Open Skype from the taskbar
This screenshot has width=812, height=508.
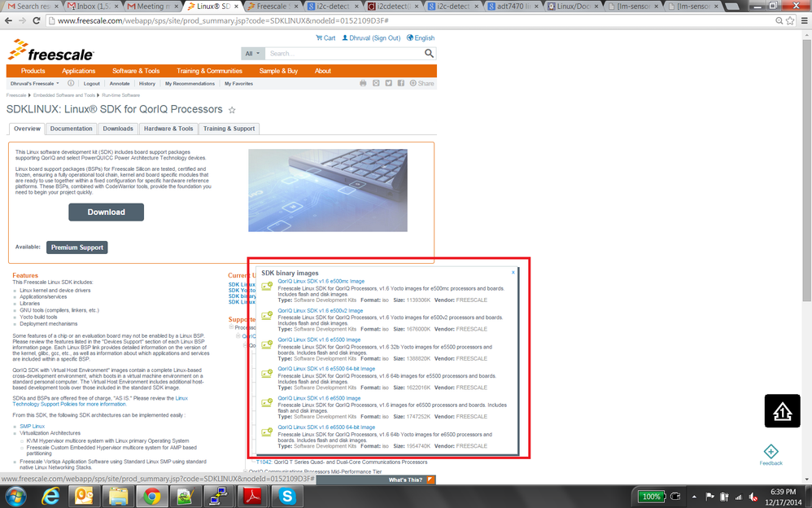[x=287, y=496]
